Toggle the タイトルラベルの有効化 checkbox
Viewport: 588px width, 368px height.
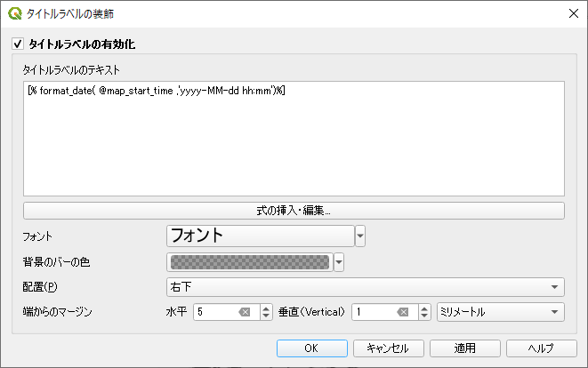click(18, 44)
